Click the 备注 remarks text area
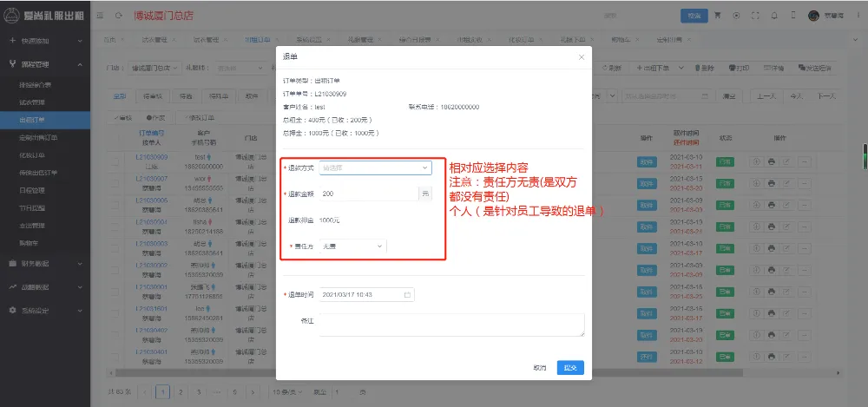This screenshot has height=407, width=868. pos(451,325)
